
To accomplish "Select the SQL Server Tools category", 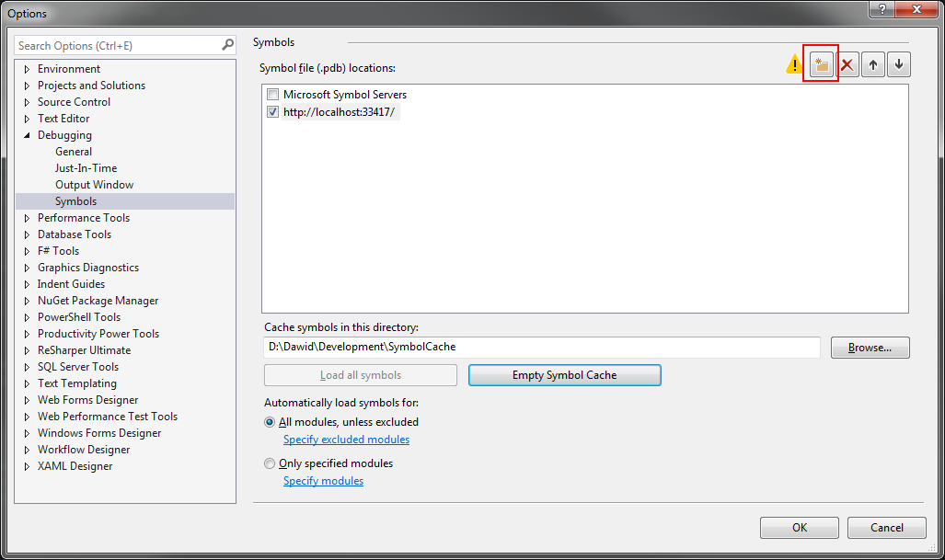I will [x=77, y=367].
